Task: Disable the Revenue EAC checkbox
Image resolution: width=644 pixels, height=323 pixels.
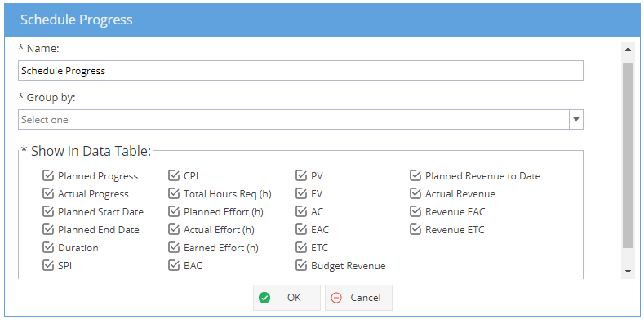Action: coord(415,212)
